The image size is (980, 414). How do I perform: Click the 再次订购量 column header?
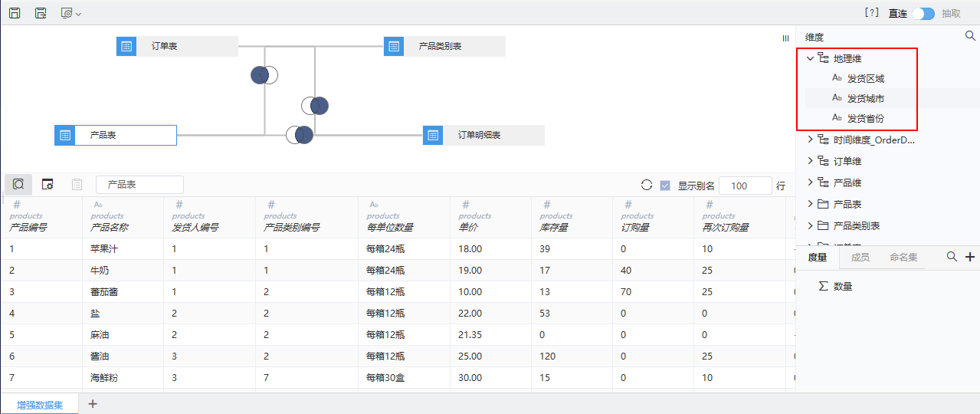726,228
